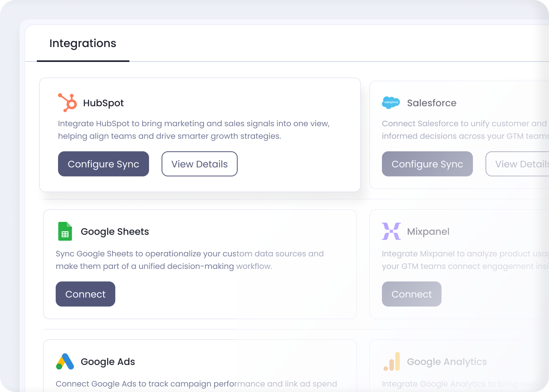Image resolution: width=549 pixels, height=392 pixels.
Task: View Details for HubSpot
Action: pos(199,164)
